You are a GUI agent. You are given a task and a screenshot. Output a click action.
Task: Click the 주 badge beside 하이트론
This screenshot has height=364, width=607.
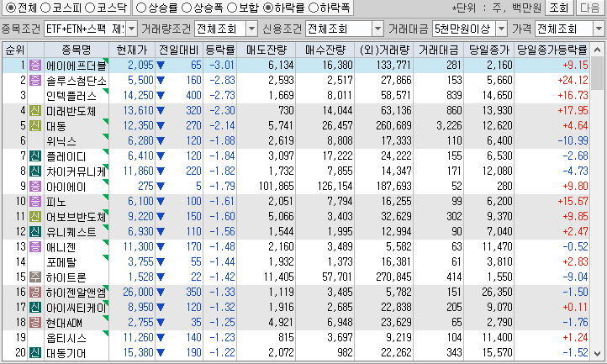tap(35, 277)
